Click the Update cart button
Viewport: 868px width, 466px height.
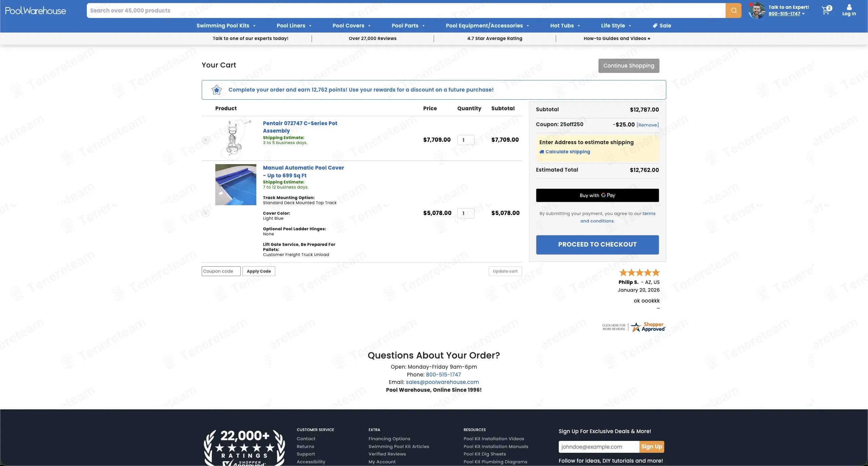505,271
